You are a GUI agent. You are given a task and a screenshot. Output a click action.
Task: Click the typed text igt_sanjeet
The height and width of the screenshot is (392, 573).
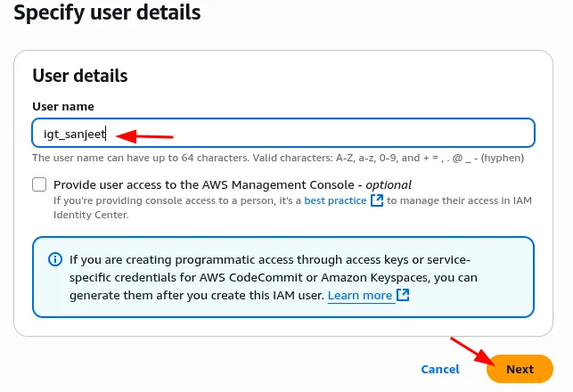point(74,134)
